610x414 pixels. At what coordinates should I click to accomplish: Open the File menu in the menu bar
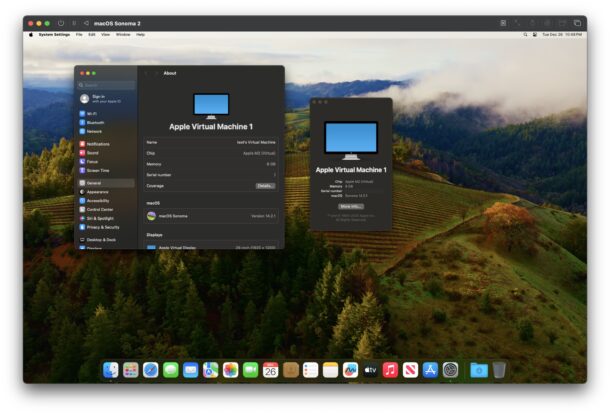(x=78, y=34)
